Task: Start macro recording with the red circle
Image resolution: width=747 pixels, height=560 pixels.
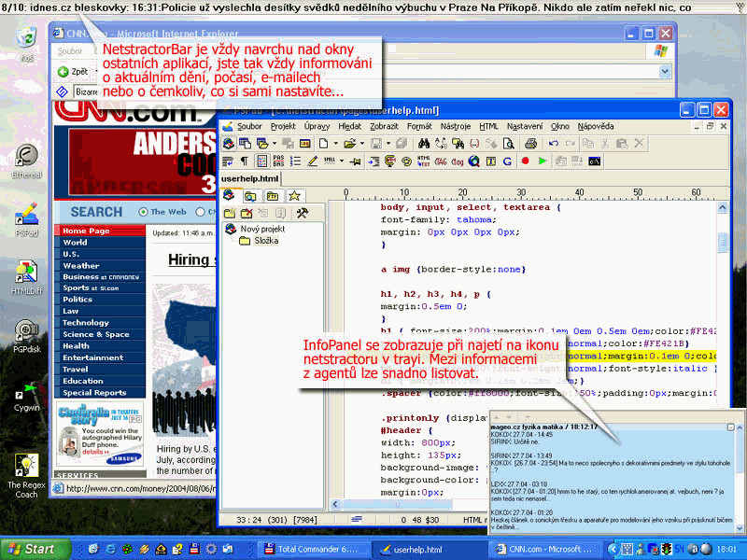Action: click(x=525, y=161)
